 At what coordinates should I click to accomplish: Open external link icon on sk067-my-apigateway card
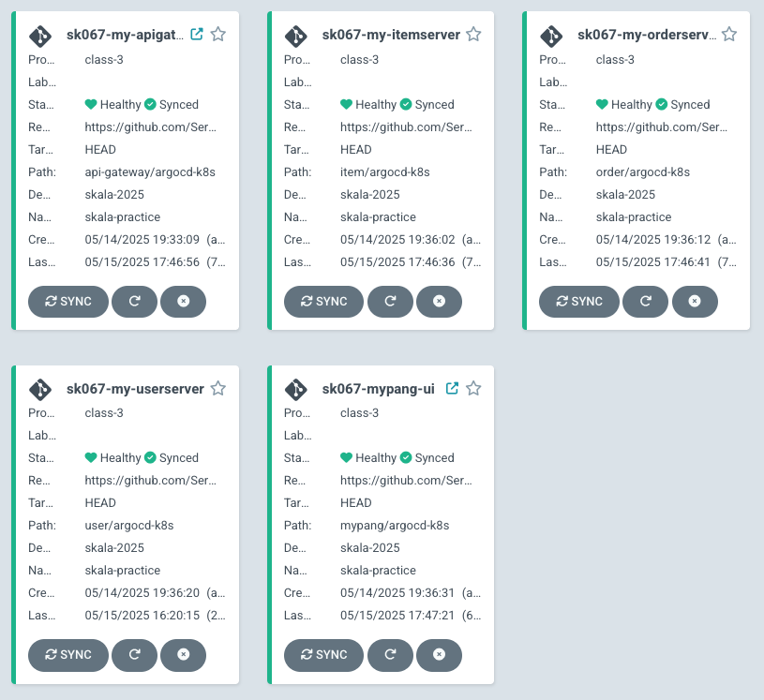coord(197,35)
